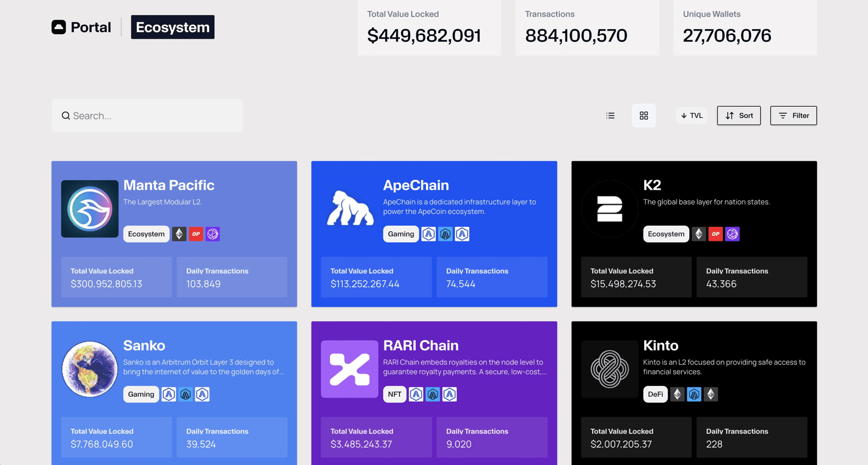Click the Sanko globe logo

[90, 369]
